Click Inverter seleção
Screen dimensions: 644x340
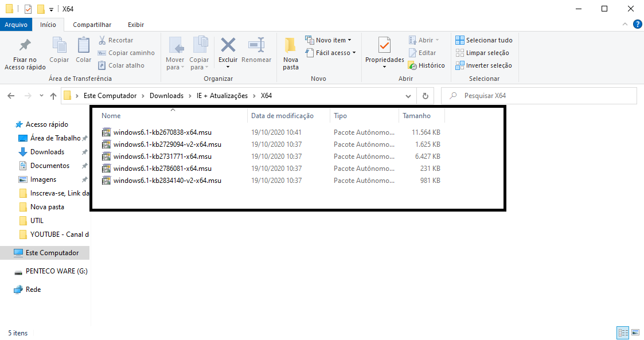click(483, 65)
